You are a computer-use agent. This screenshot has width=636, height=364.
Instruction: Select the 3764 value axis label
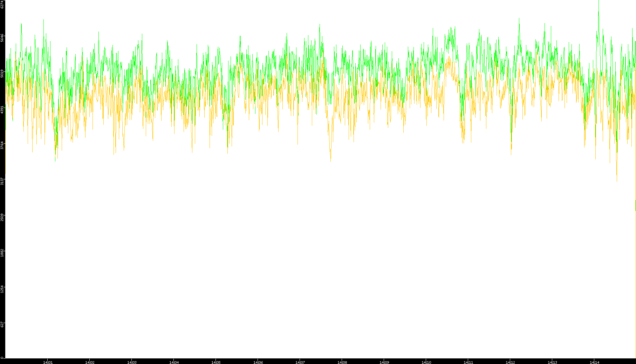click(2, 145)
